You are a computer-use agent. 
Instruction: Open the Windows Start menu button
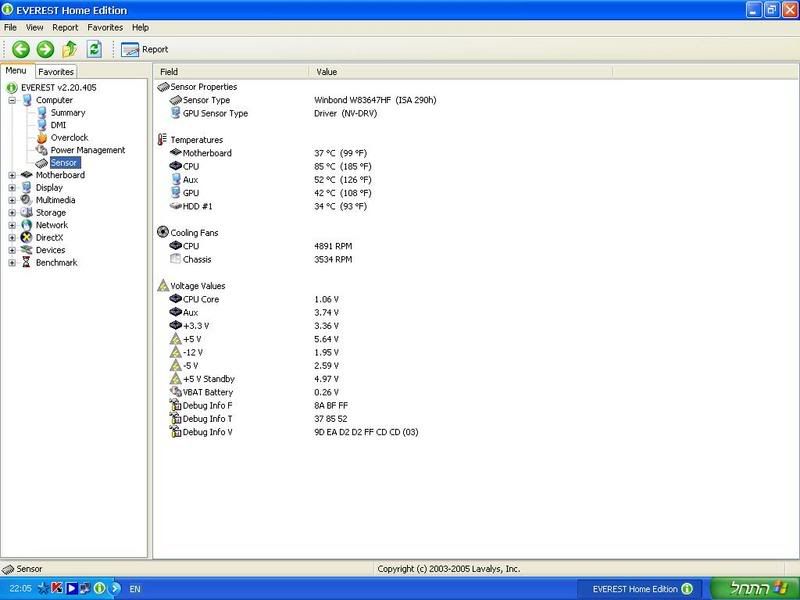pyautogui.click(x=755, y=588)
